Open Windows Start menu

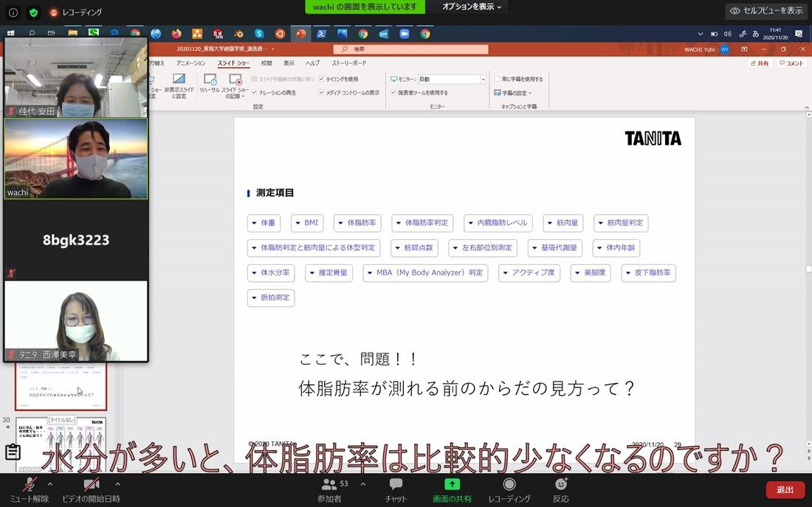click(x=10, y=34)
